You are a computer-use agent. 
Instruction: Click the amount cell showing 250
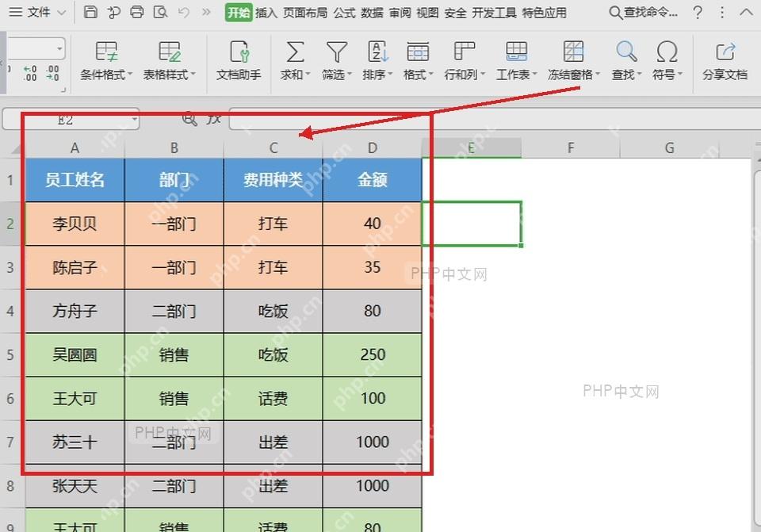[x=373, y=355]
